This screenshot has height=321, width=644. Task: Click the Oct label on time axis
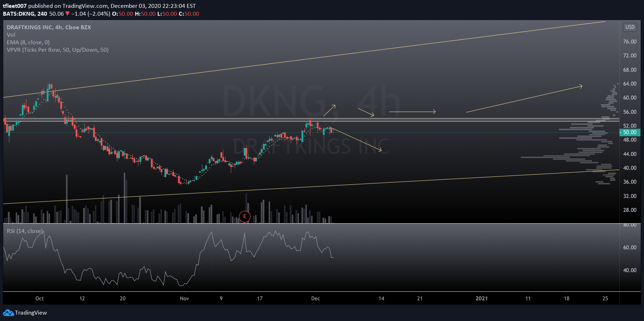(x=40, y=299)
